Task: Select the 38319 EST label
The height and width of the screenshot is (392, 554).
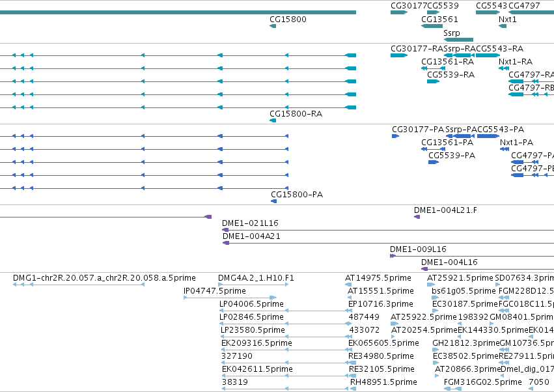Action: (x=235, y=382)
